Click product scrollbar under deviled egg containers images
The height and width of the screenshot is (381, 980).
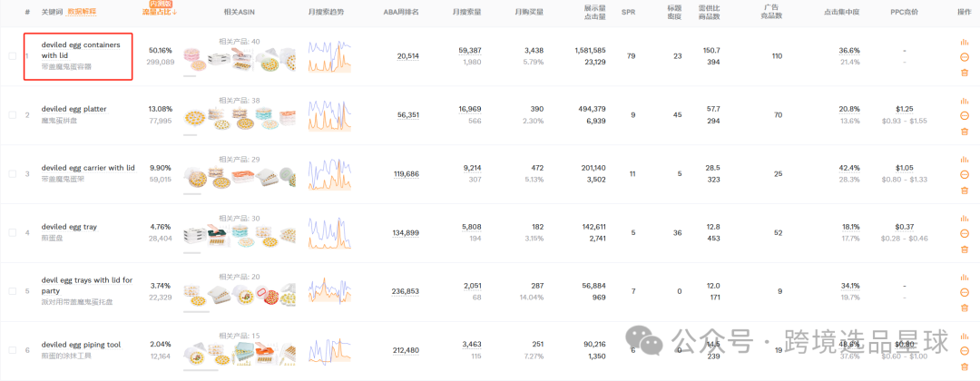[190, 76]
